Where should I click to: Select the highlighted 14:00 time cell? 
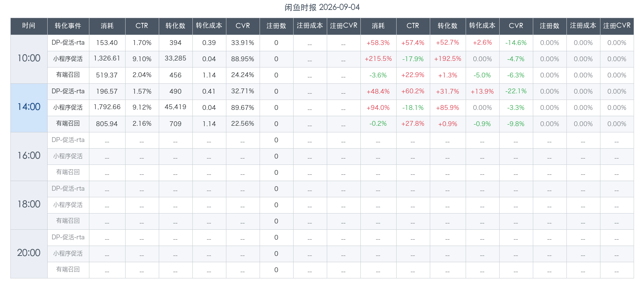point(29,107)
